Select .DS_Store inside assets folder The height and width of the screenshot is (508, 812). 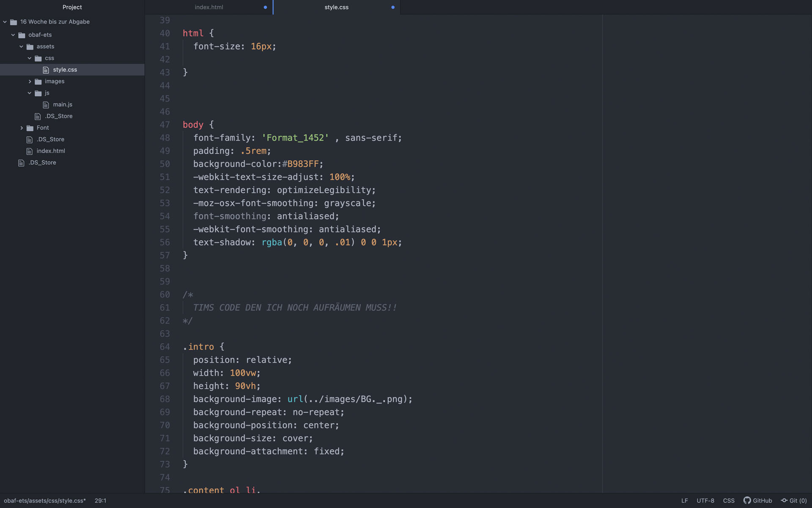[x=59, y=116]
